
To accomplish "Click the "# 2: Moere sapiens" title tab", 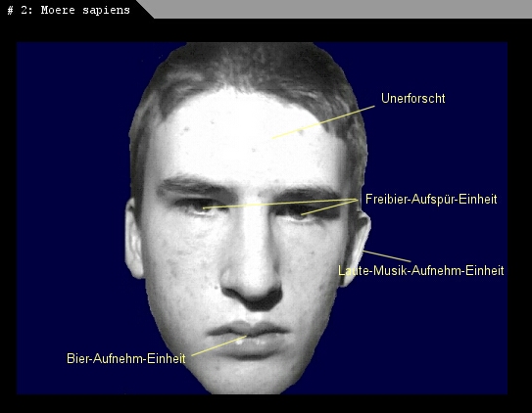I will [x=69, y=10].
